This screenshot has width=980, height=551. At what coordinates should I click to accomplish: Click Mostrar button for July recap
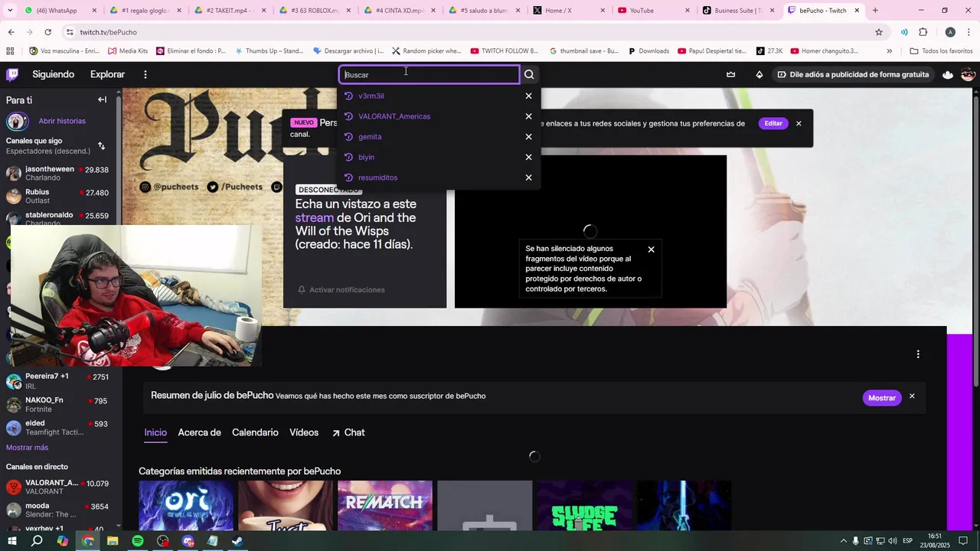click(881, 398)
